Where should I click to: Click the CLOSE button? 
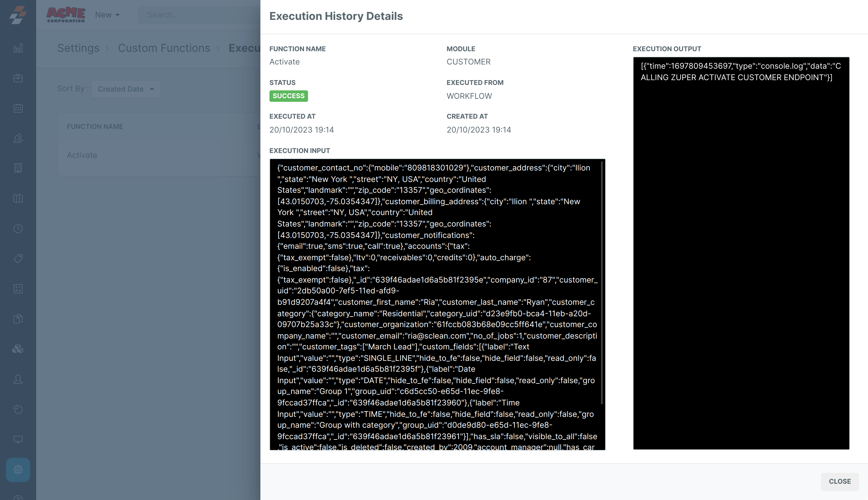(x=839, y=481)
